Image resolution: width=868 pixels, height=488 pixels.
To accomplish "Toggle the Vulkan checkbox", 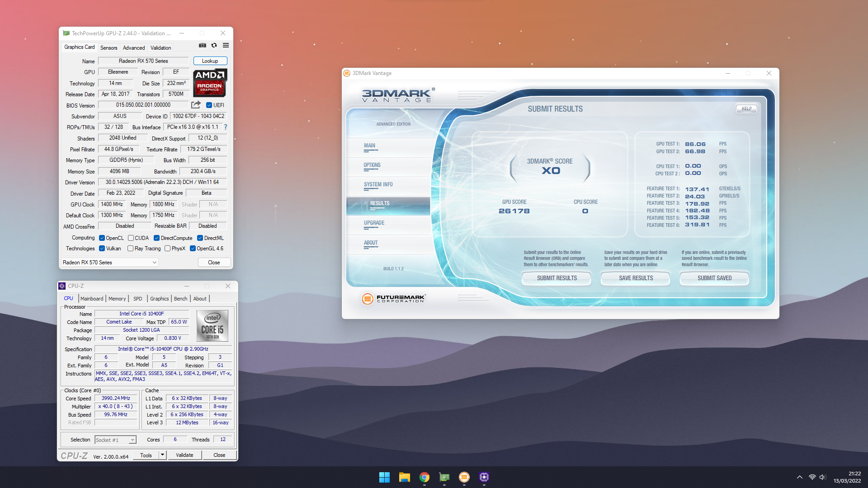I will (102, 249).
